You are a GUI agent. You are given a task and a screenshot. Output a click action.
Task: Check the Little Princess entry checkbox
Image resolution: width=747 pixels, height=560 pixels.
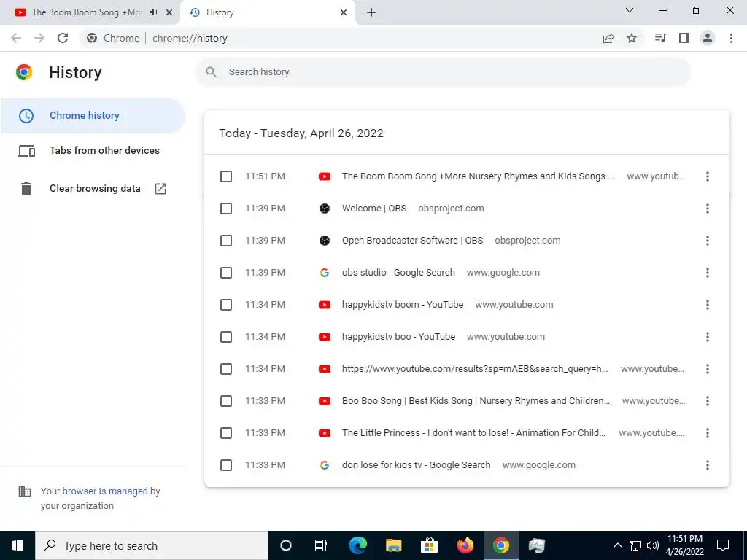click(226, 433)
